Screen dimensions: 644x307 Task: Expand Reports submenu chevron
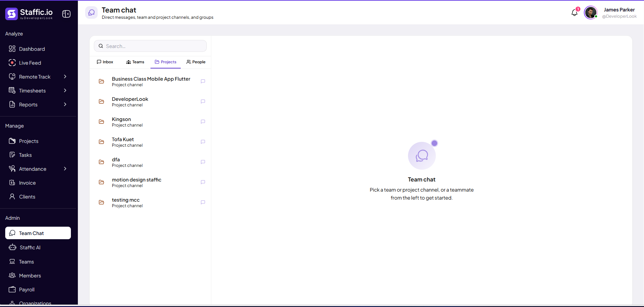[x=65, y=104]
